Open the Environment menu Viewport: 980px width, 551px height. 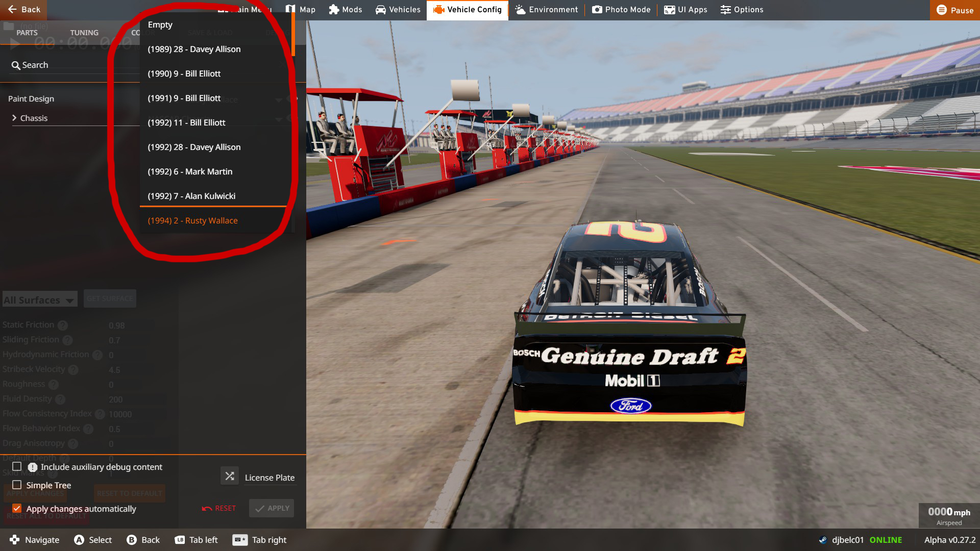coord(547,10)
